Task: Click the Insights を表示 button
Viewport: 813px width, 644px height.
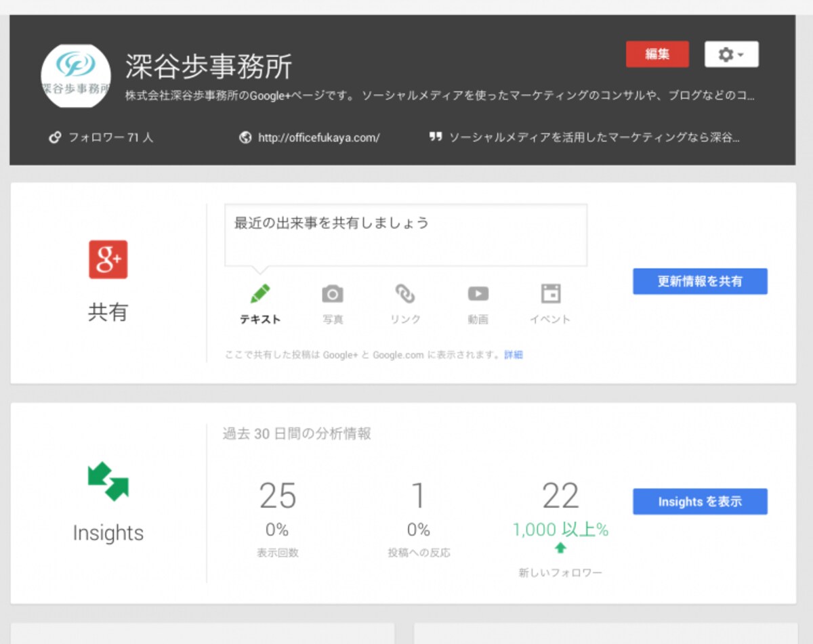Action: pos(700,502)
